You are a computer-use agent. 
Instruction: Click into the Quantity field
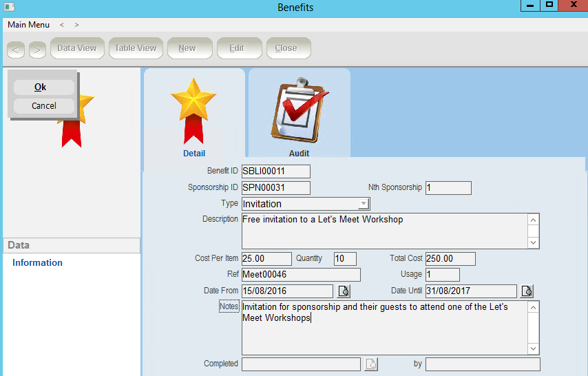tap(344, 259)
